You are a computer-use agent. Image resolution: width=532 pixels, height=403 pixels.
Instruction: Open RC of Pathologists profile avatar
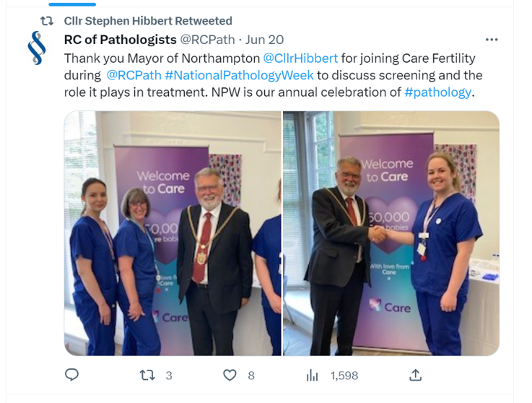pos(37,48)
